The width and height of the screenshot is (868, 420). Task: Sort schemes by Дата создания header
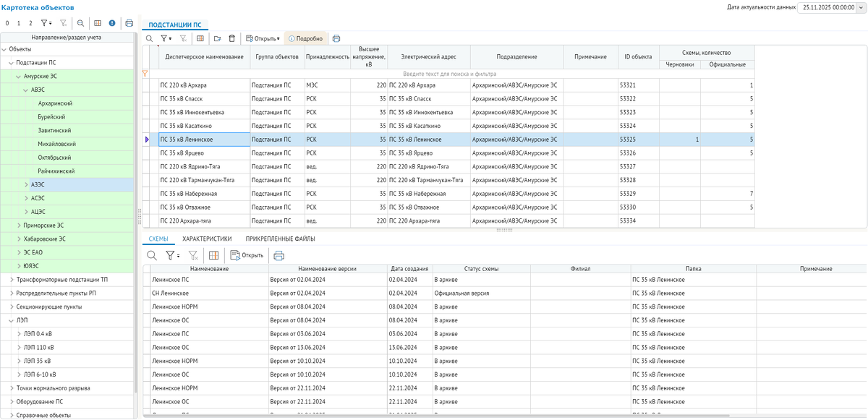pyautogui.click(x=409, y=269)
